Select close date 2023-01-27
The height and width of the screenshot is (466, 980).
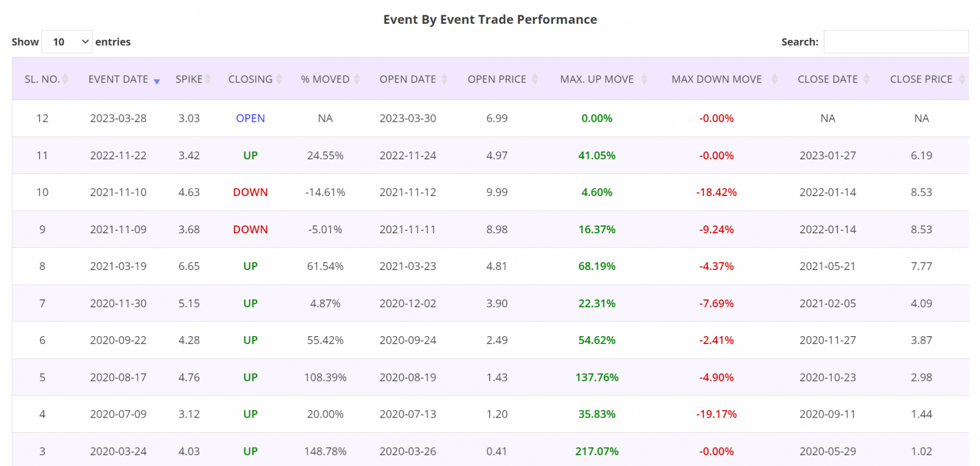point(828,156)
